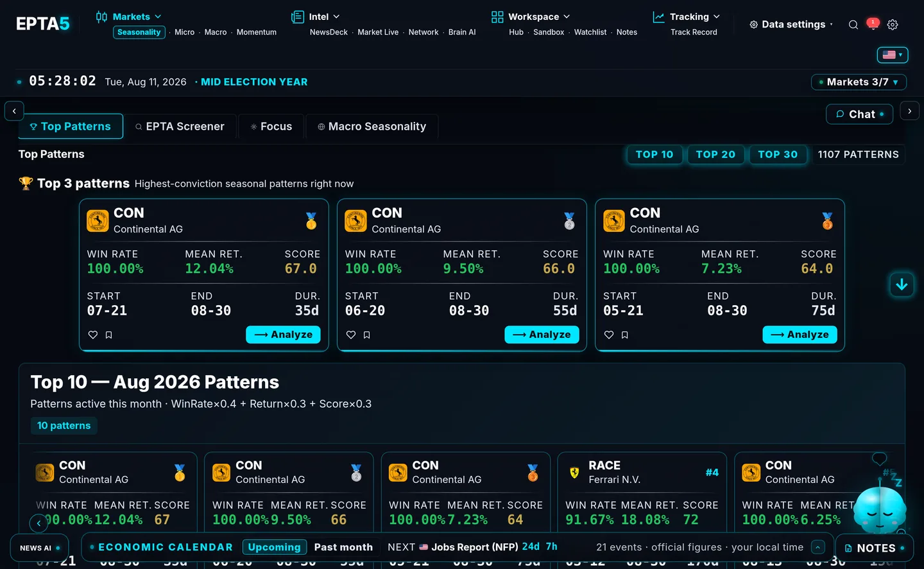This screenshot has height=569, width=924.
Task: Switch to the Top Patterns tab
Action: pos(71,127)
